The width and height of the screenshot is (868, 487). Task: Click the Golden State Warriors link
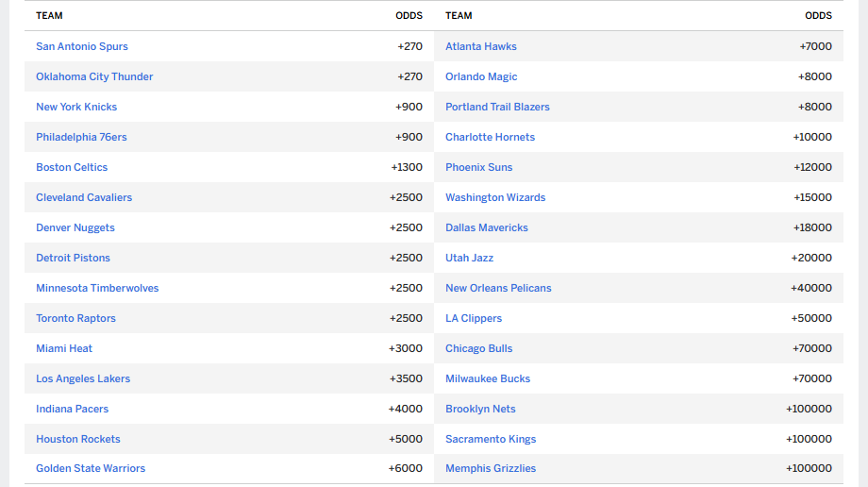click(91, 468)
